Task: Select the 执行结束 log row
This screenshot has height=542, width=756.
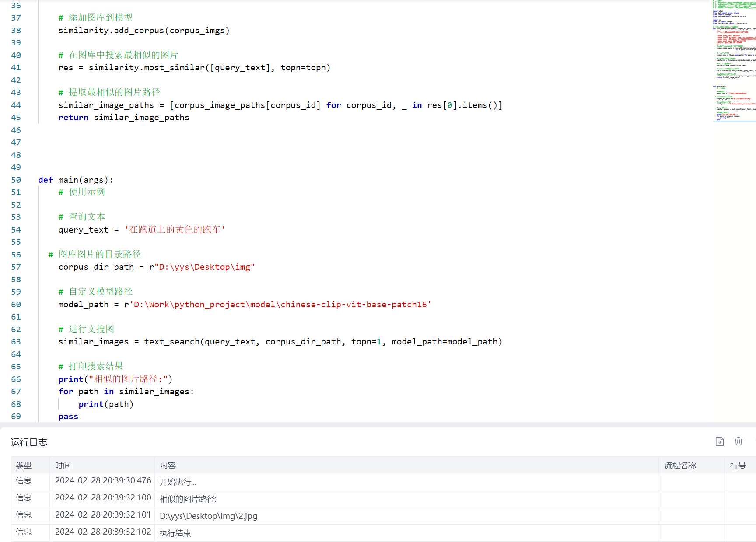Action: 175,533
